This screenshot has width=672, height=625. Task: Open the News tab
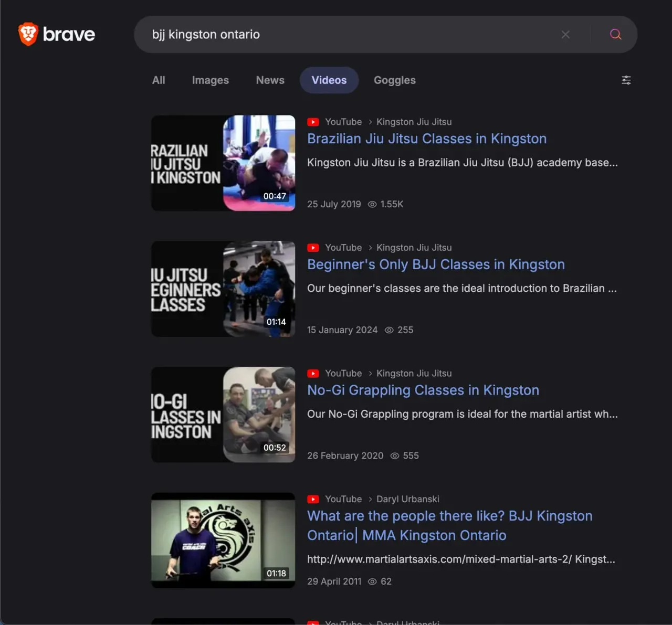(x=270, y=80)
